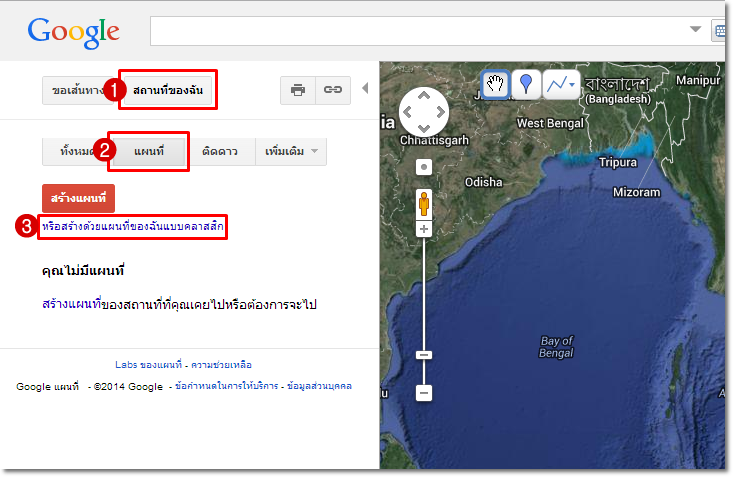Click the link chain icon
Screen dimensions: 733x477
[333, 90]
